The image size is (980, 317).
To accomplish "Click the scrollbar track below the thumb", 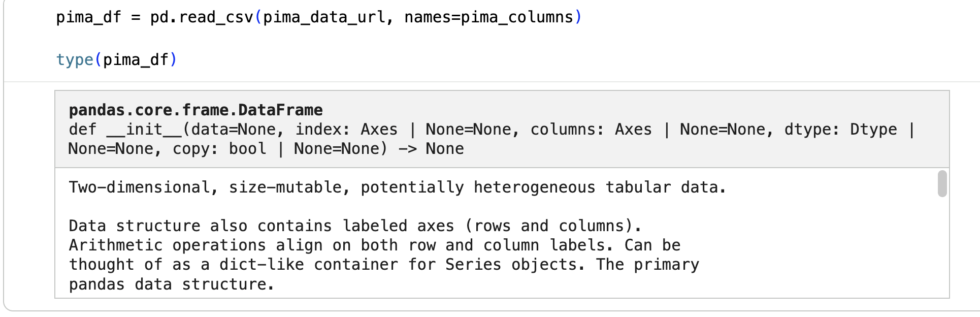I will click(x=942, y=247).
